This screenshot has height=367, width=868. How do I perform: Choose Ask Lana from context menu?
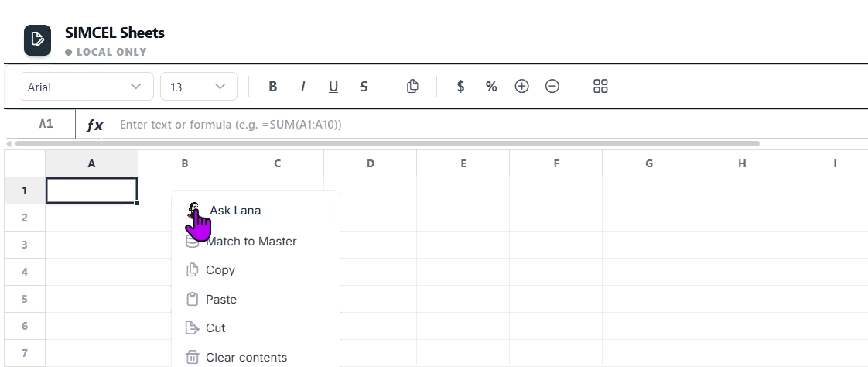tap(256, 211)
